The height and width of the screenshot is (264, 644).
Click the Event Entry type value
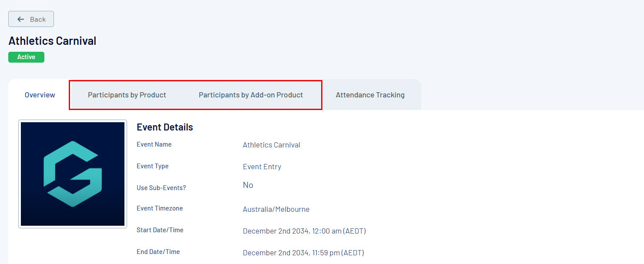coord(262,167)
